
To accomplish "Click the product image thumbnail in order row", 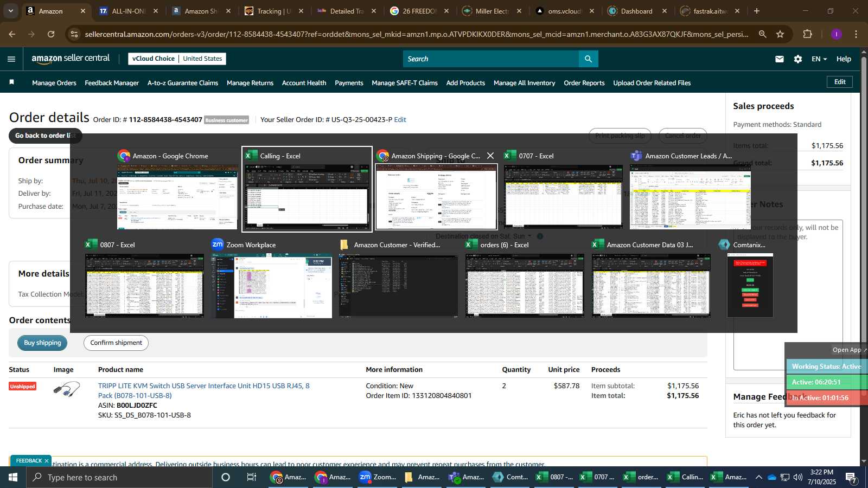I will (67, 390).
